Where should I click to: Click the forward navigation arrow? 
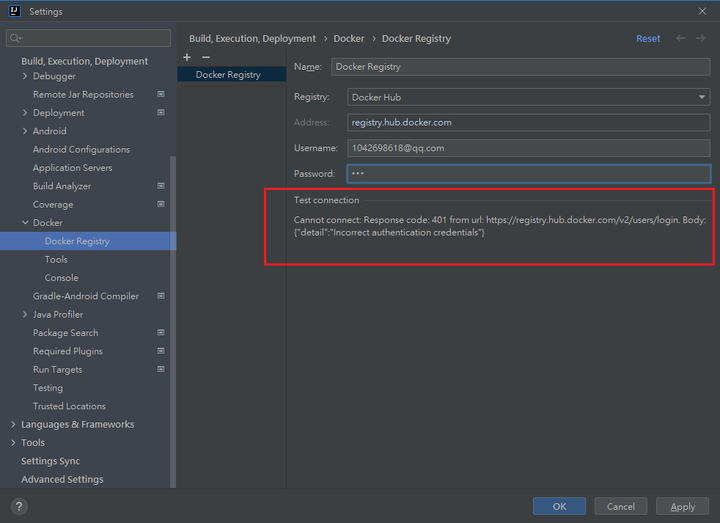700,39
